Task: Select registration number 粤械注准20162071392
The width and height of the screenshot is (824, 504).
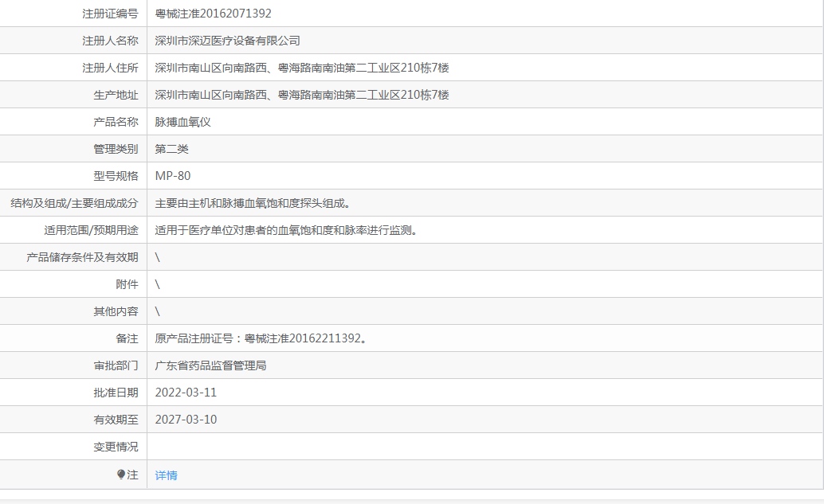Action: [214, 14]
